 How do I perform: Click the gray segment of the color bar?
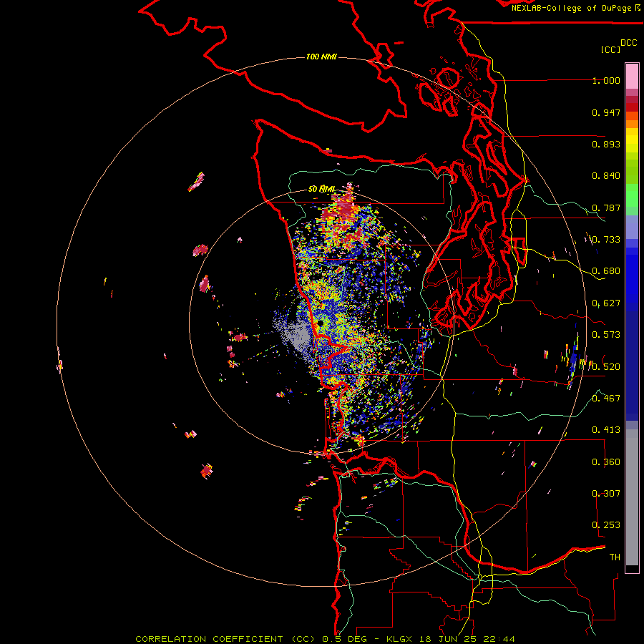tap(632, 497)
